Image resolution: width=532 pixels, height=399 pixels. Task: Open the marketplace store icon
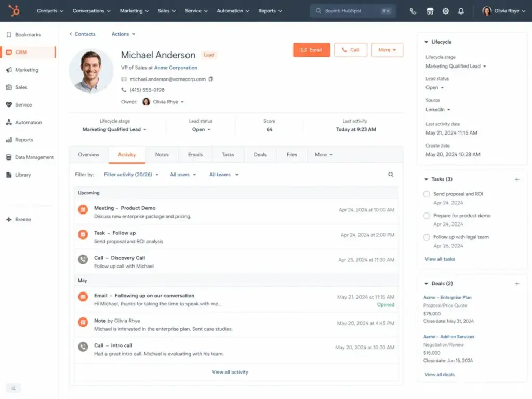[430, 11]
